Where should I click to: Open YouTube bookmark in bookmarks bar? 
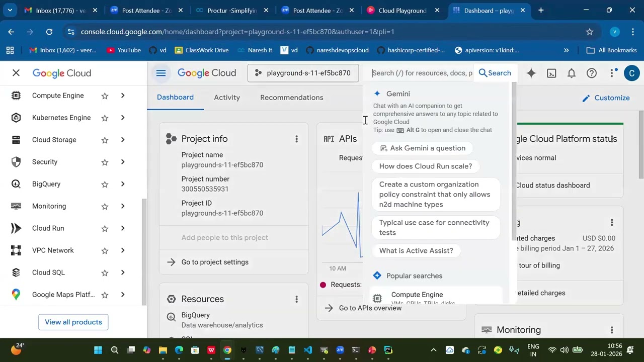pyautogui.click(x=124, y=50)
